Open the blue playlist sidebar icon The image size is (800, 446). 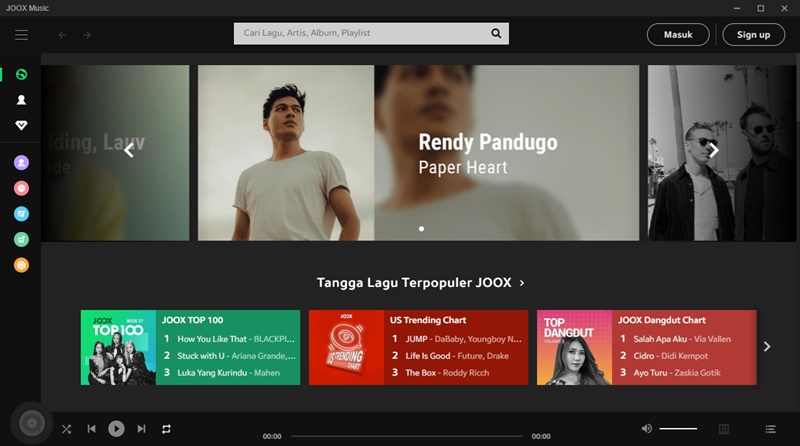[x=21, y=214]
